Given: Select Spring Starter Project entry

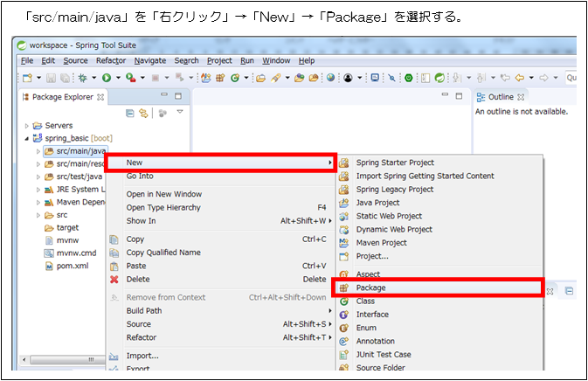Looking at the screenshot, I should [395, 163].
